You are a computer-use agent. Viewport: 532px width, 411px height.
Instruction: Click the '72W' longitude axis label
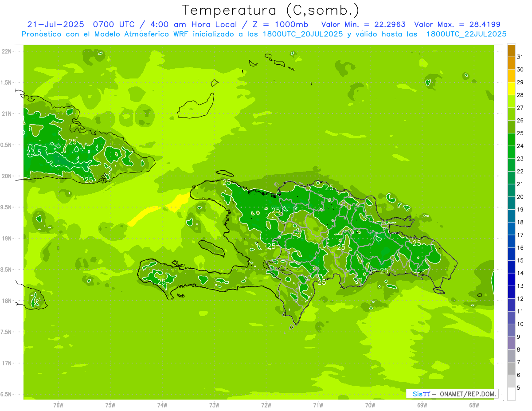[x=266, y=405]
